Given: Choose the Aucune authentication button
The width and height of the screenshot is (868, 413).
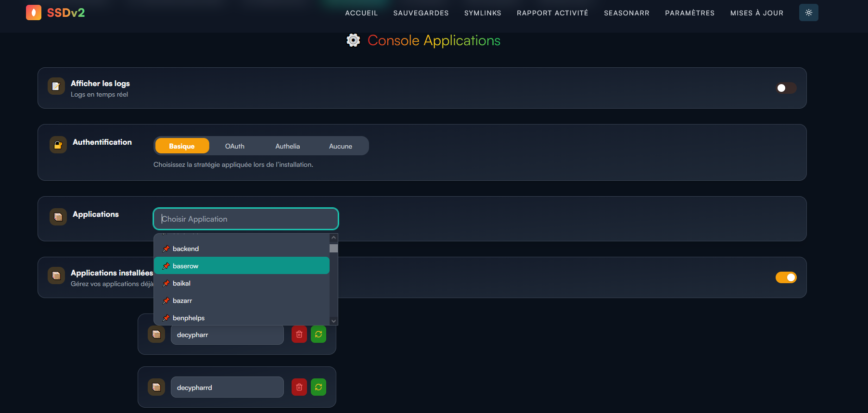Looking at the screenshot, I should pyautogui.click(x=340, y=146).
